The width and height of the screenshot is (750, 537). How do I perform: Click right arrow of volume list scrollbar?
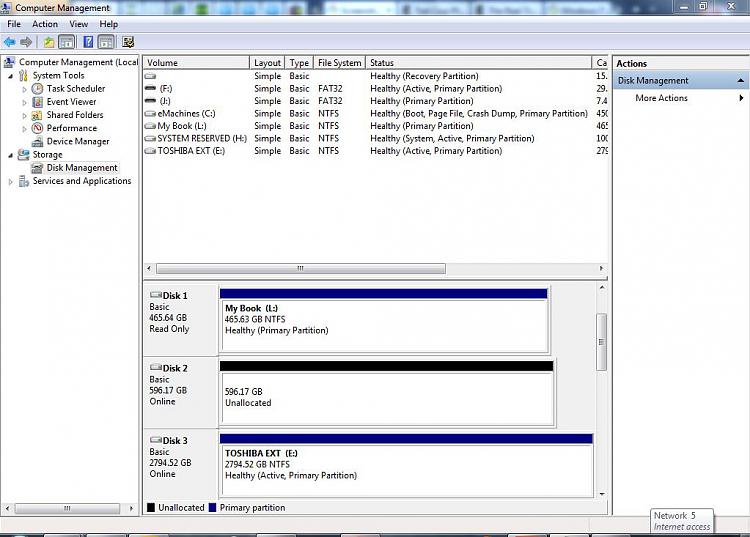[601, 269]
